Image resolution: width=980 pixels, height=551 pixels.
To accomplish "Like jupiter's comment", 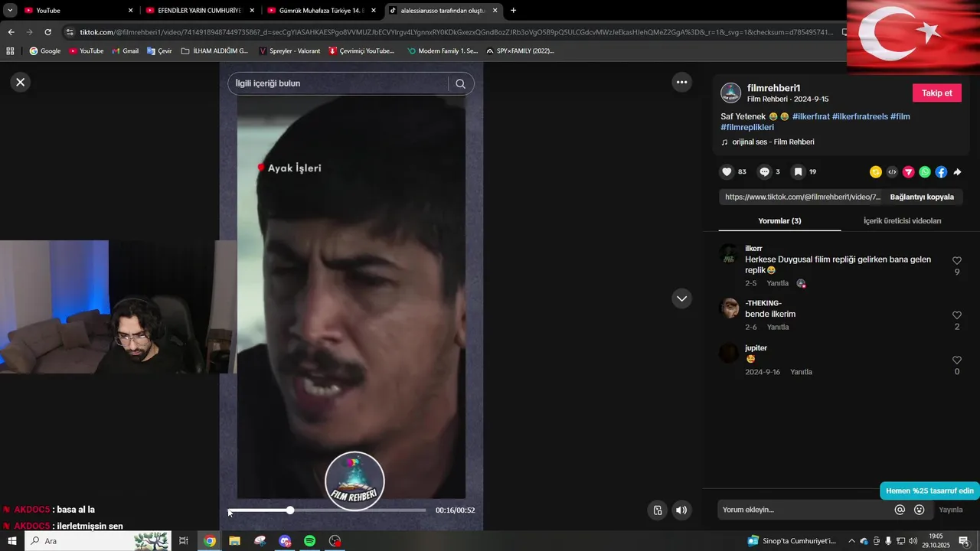I will click(957, 360).
